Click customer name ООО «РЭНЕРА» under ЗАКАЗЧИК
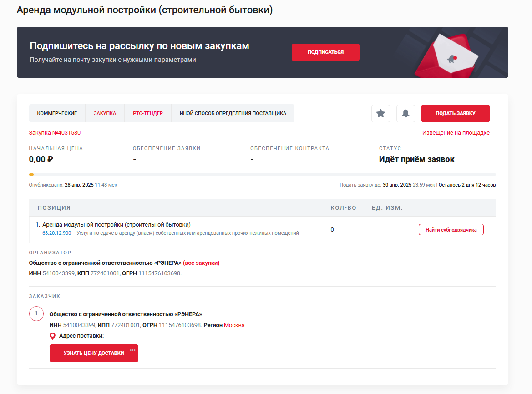Viewport: 532px width, 394px height. tap(126, 314)
